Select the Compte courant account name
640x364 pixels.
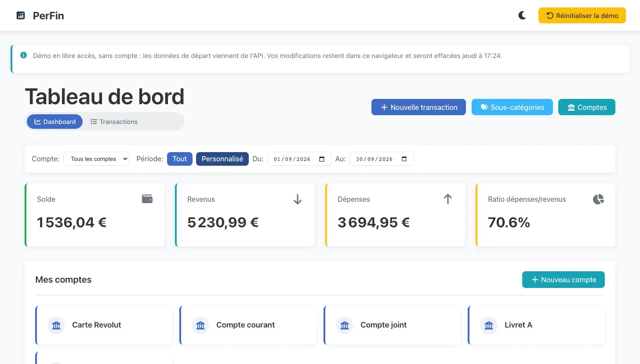coord(246,325)
